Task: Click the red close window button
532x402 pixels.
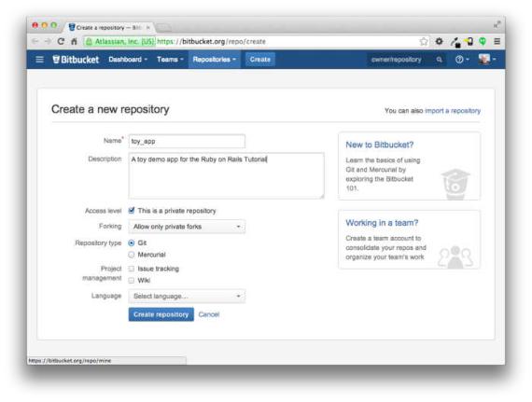Action: tap(35, 25)
